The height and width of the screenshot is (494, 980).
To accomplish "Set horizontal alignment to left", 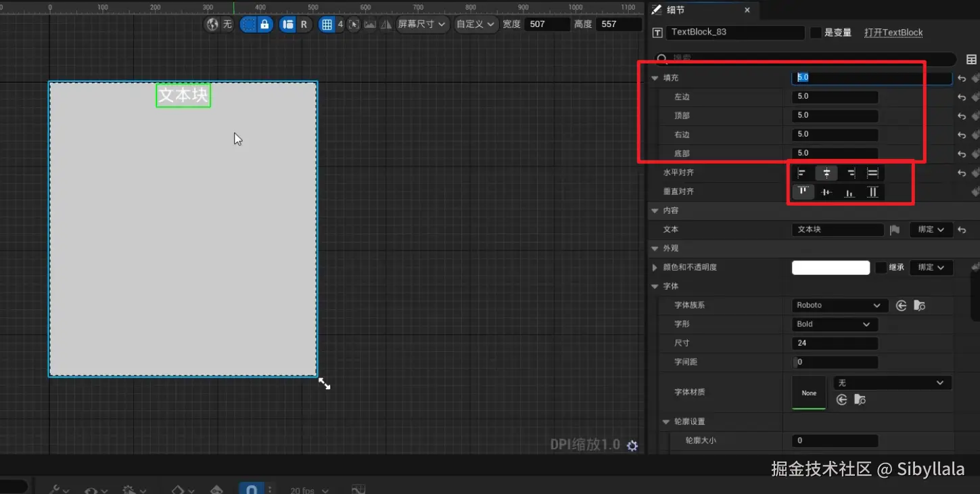I will coord(803,173).
